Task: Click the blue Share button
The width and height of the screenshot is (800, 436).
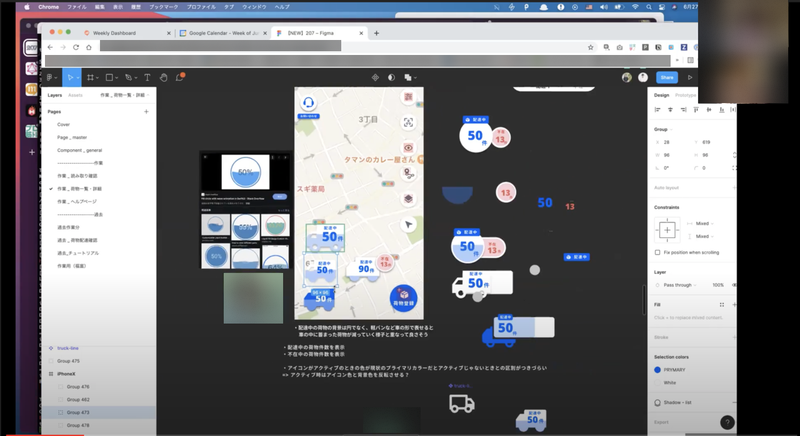Action: point(667,78)
